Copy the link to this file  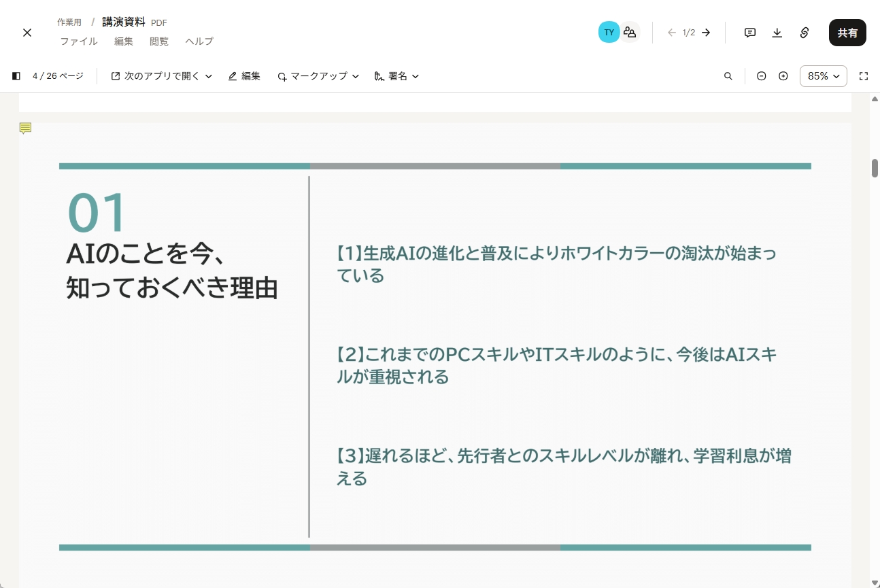point(805,33)
